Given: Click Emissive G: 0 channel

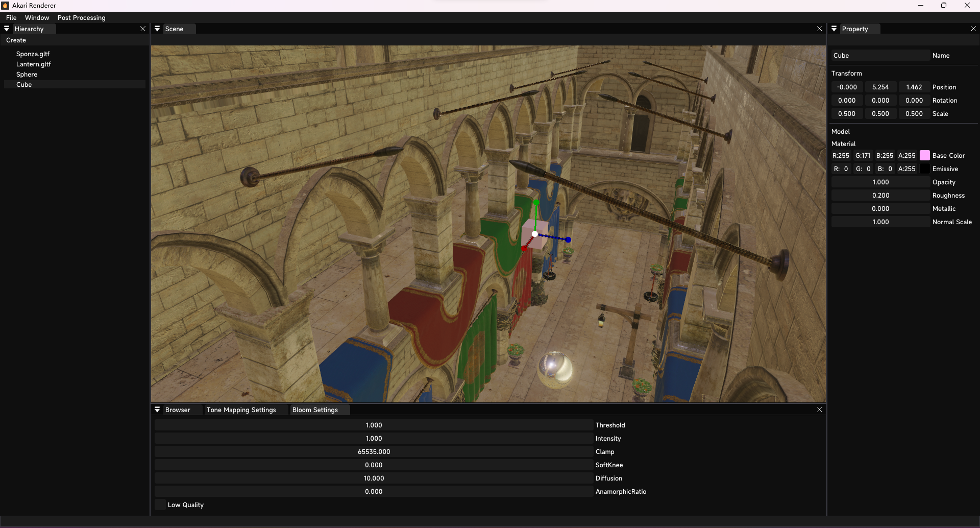Looking at the screenshot, I should click(x=863, y=169).
